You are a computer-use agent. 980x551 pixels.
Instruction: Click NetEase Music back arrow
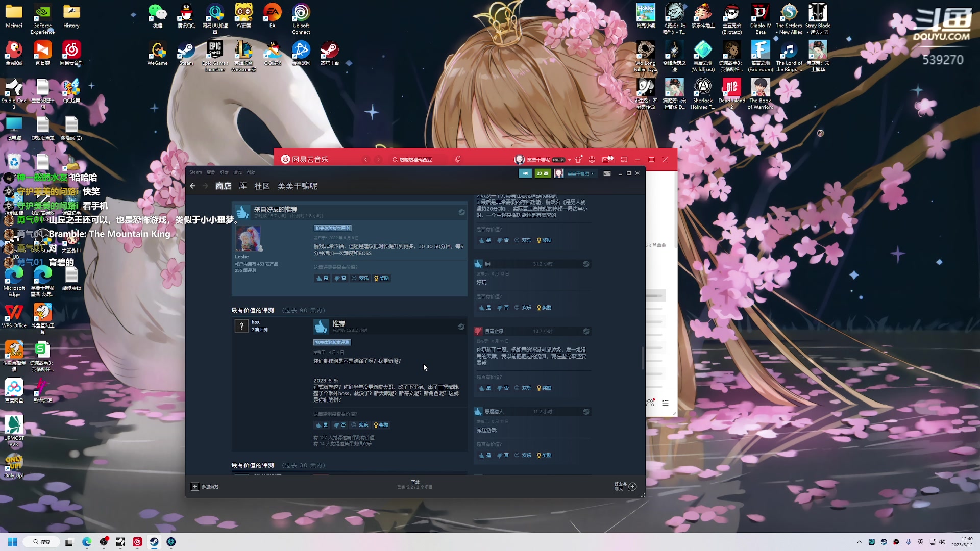click(x=366, y=160)
